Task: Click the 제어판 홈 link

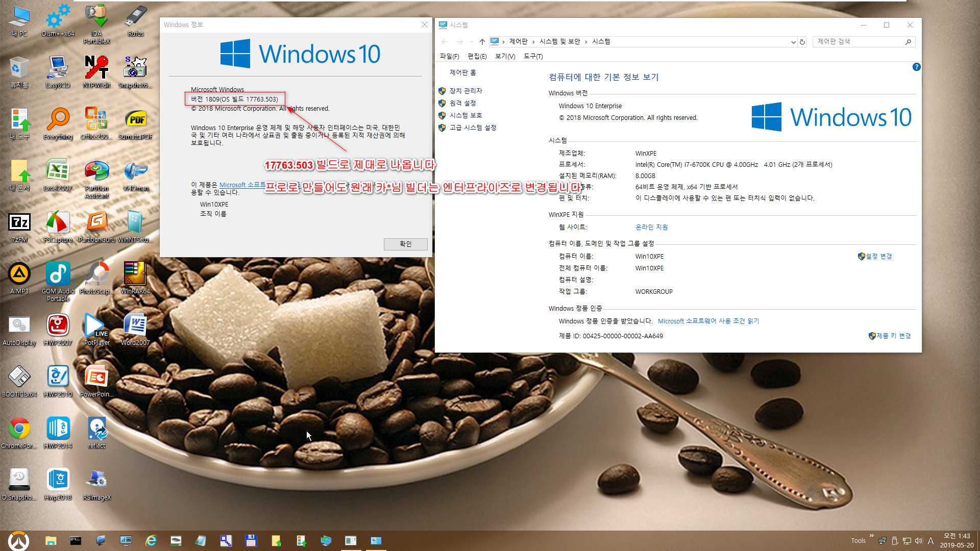Action: pyautogui.click(x=462, y=72)
